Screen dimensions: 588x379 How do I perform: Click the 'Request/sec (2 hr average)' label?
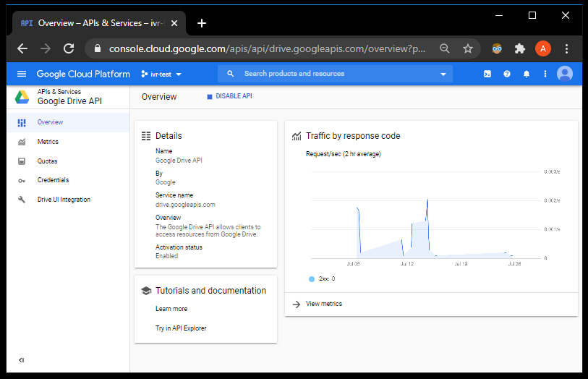[x=343, y=154]
